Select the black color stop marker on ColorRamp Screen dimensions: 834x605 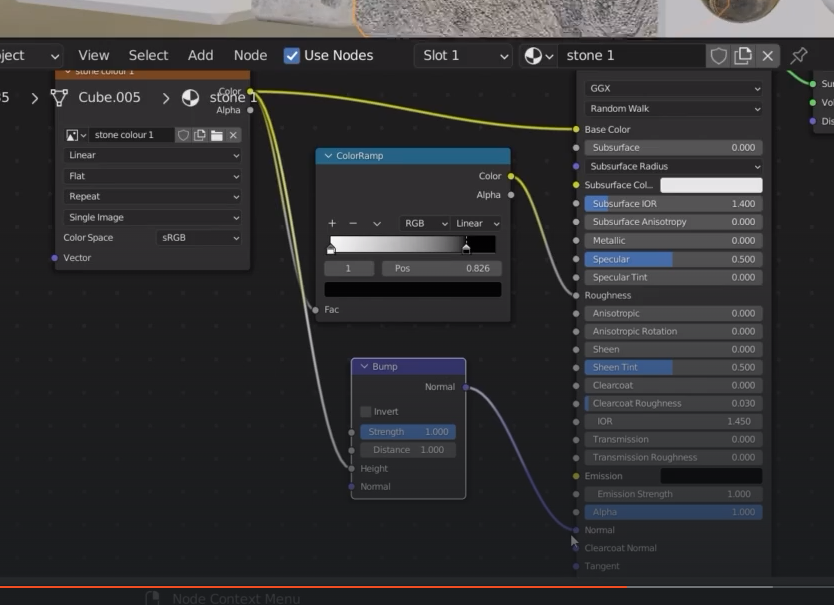pos(466,248)
